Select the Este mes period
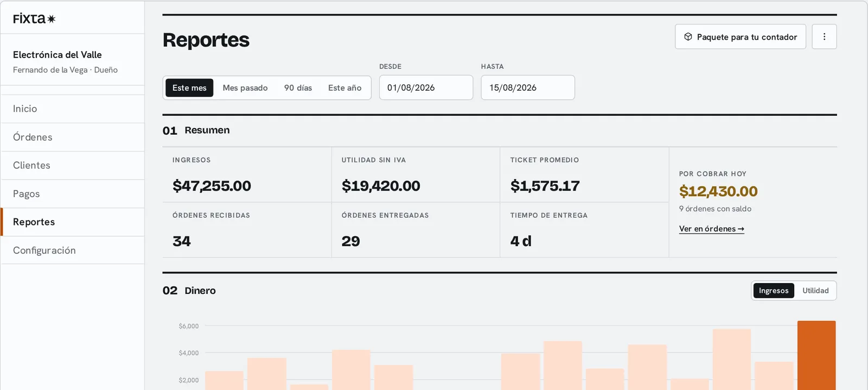This screenshot has width=868, height=390. (189, 87)
